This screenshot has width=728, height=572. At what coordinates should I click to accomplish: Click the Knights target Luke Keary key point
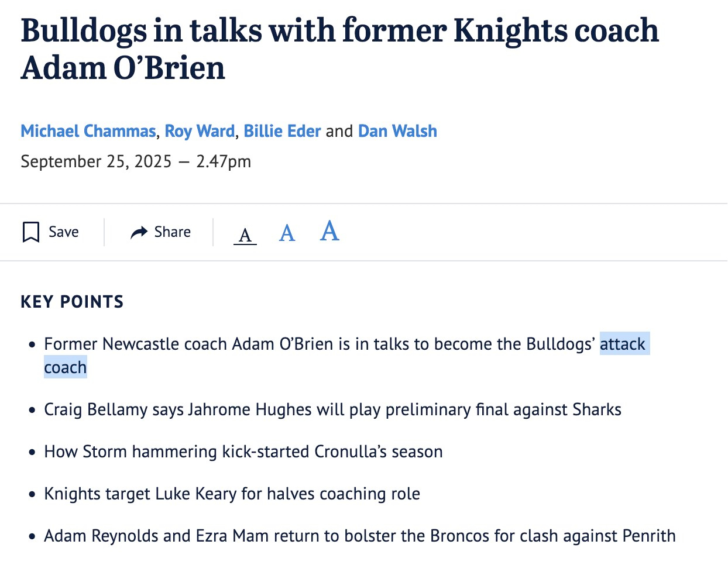(232, 494)
